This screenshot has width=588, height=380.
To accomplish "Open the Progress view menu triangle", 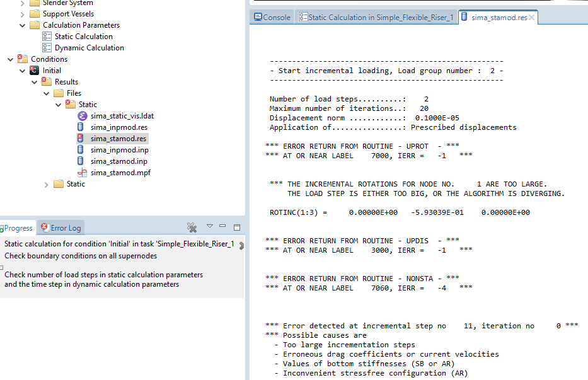I will click(x=210, y=226).
